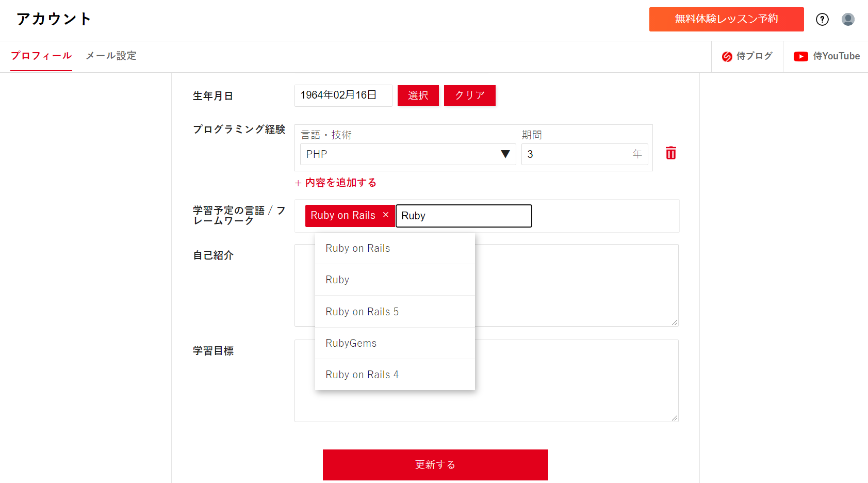The height and width of the screenshot is (483, 868).
Task: Open the プロフィール tab
Action: (x=41, y=56)
